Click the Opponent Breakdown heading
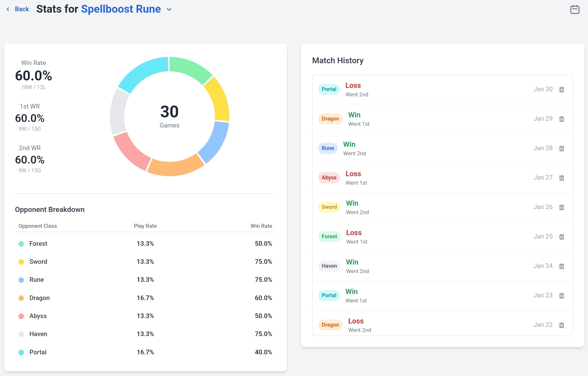Screen dimensions: 588x376 click(50, 210)
